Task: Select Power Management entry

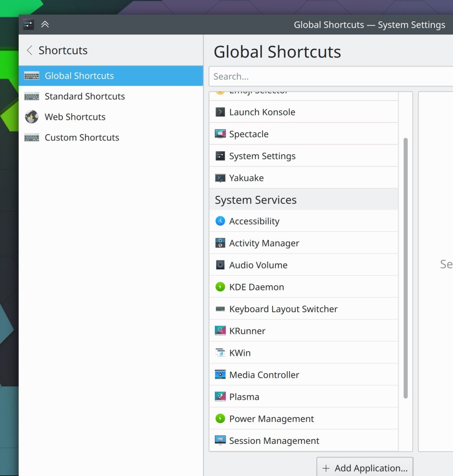Action: 271,419
